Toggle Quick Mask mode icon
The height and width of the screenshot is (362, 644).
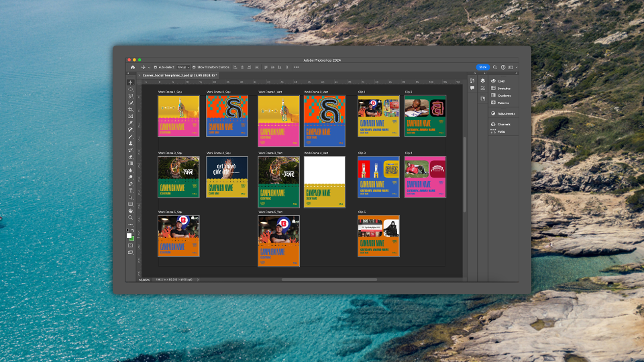point(130,245)
